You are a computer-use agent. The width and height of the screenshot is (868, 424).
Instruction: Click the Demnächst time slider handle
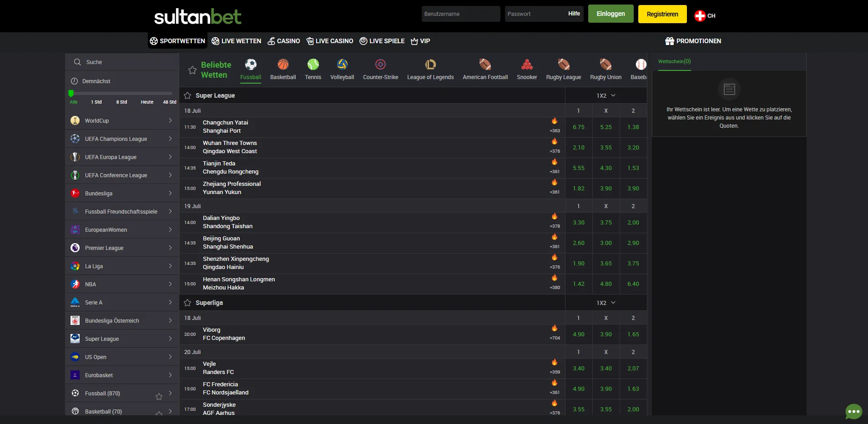pyautogui.click(x=71, y=93)
